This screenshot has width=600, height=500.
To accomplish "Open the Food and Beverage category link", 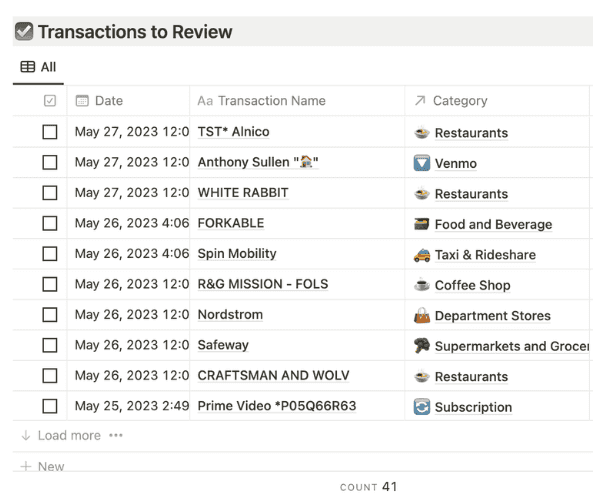I will 493,224.
